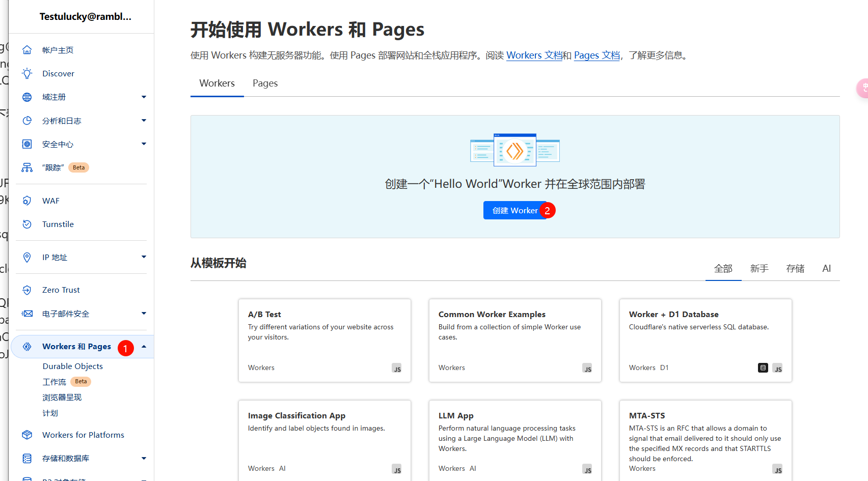Image resolution: width=868 pixels, height=481 pixels.
Task: Click the JS badge on Common Worker Examples card
Action: 587,369
